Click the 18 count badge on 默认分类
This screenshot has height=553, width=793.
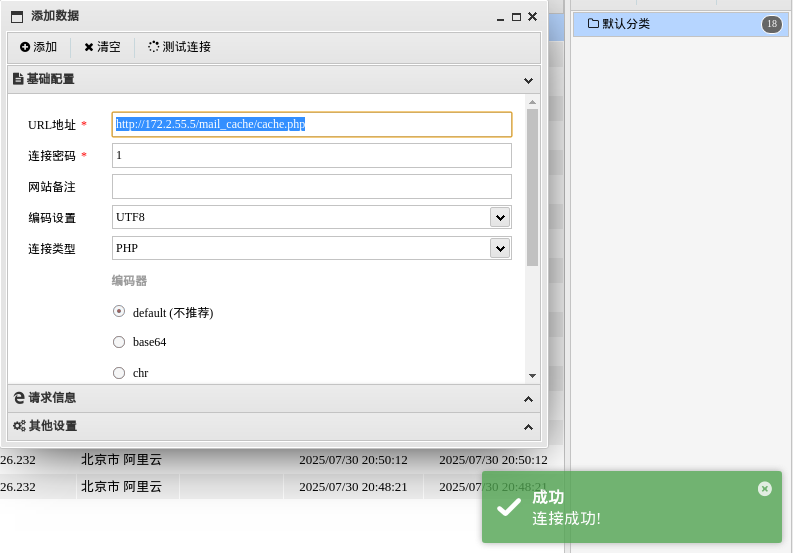click(772, 24)
